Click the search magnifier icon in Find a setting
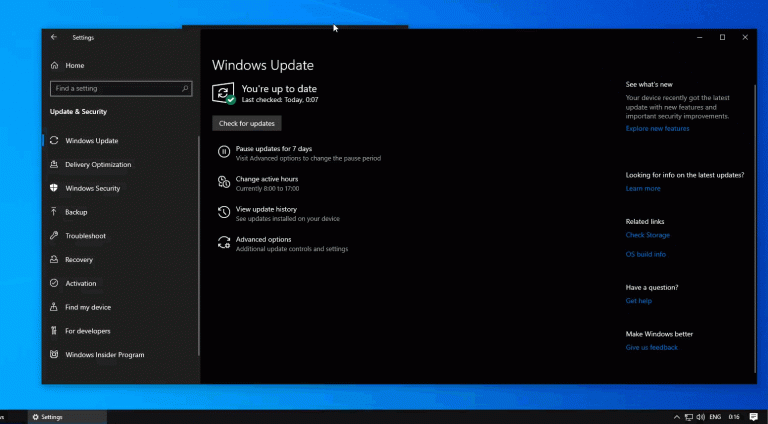 [x=185, y=89]
